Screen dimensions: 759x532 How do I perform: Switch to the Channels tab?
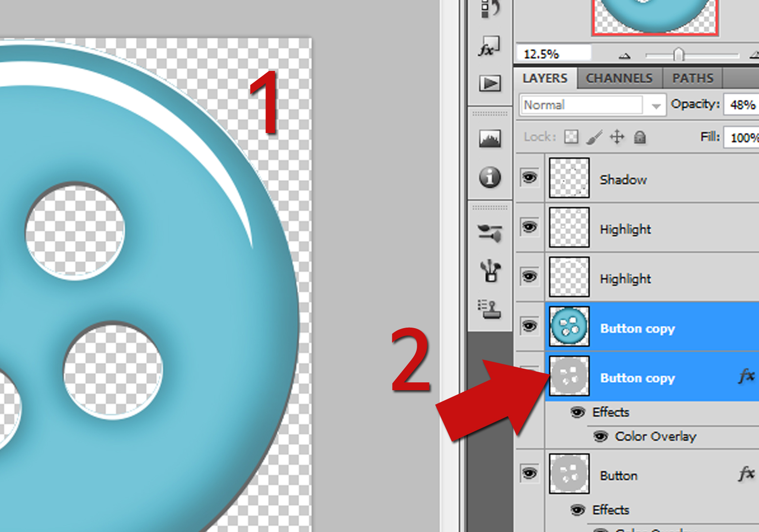click(619, 78)
